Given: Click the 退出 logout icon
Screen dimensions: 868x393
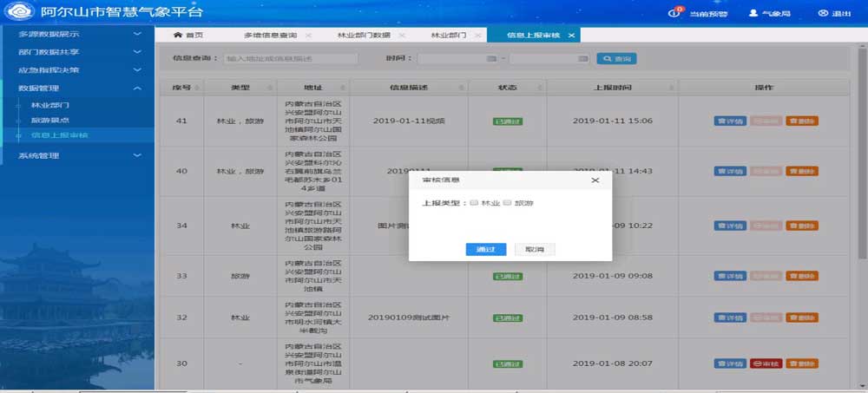Looking at the screenshot, I should (822, 14).
